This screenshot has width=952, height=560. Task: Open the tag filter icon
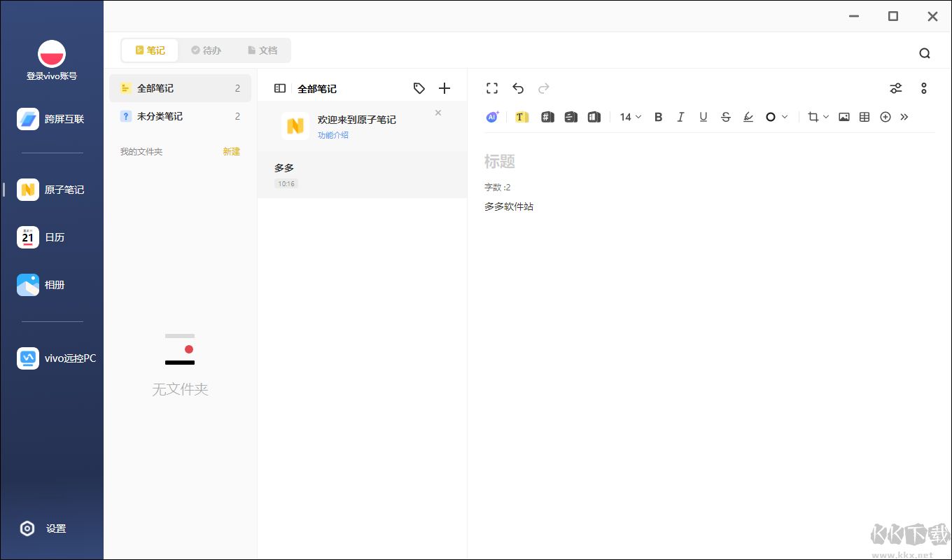[419, 88]
